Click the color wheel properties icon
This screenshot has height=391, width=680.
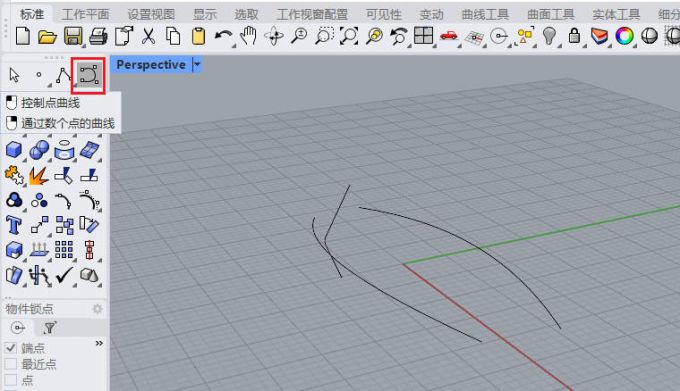(x=624, y=36)
